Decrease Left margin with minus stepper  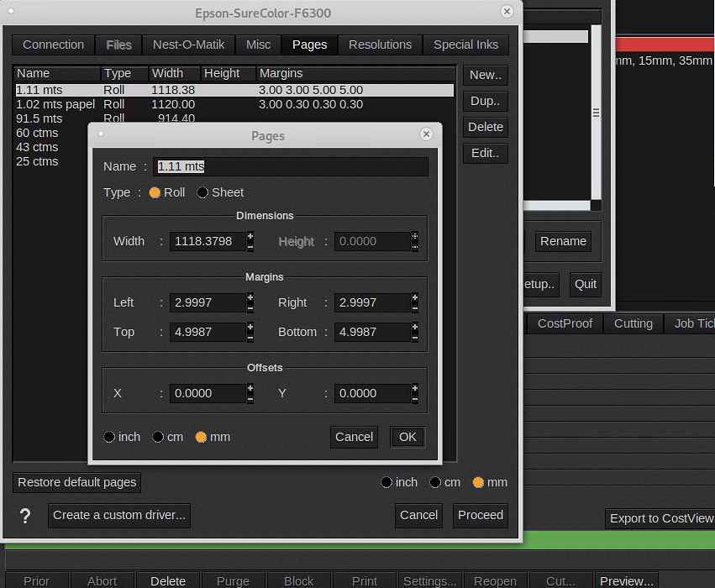pos(250,308)
